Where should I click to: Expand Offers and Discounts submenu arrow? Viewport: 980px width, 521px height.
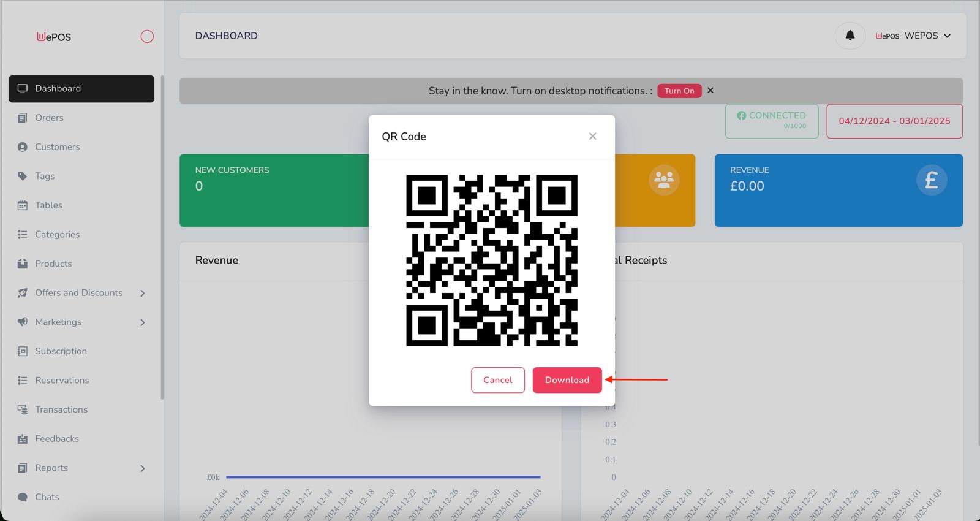143,293
